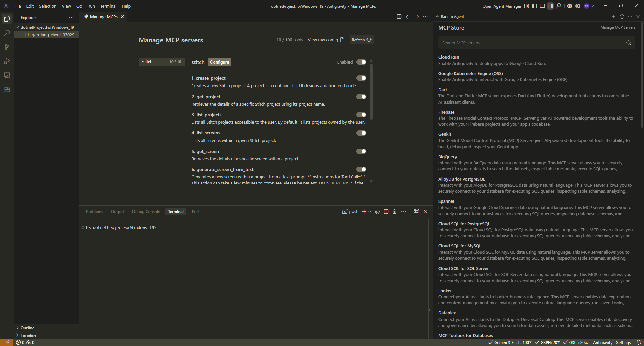644x346 pixels.
Task: Toggle the stitch server Enabled switch
Action: point(361,62)
